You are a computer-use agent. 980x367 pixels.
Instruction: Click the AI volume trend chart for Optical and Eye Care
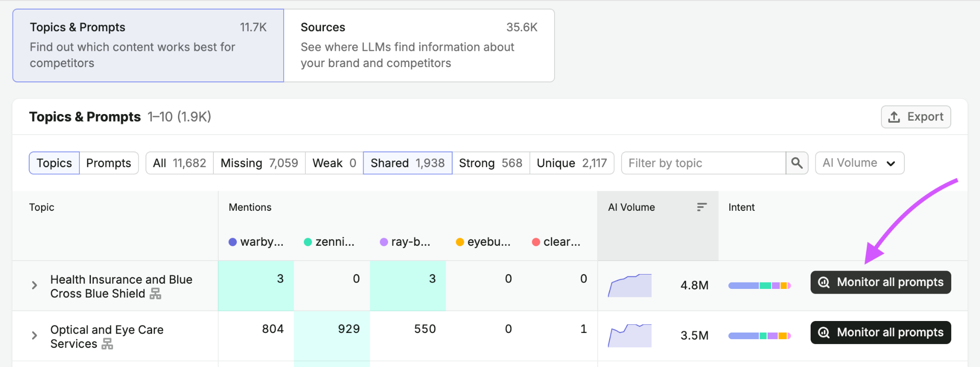(630, 335)
